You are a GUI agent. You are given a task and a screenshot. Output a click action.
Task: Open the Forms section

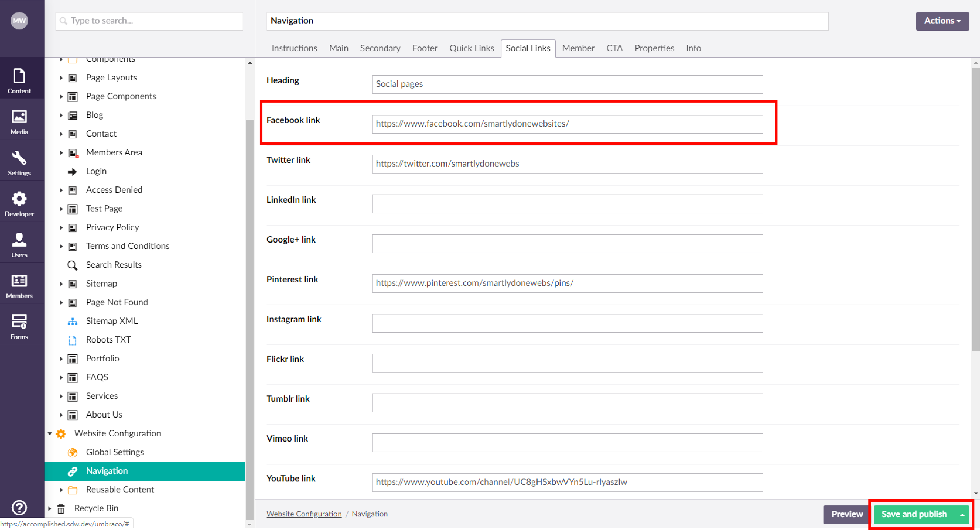pos(19,327)
